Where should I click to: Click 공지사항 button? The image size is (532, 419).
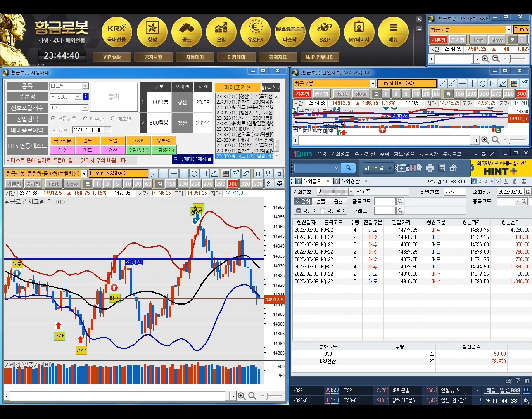coord(153,57)
